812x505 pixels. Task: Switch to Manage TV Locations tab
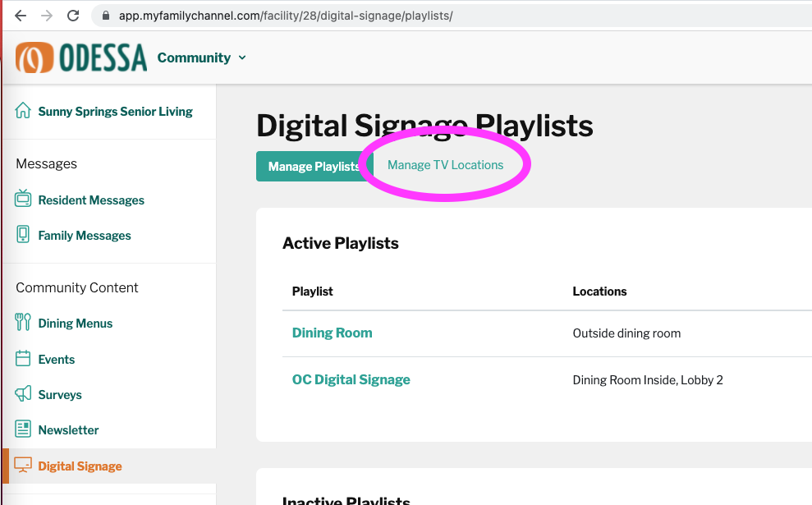(x=445, y=165)
